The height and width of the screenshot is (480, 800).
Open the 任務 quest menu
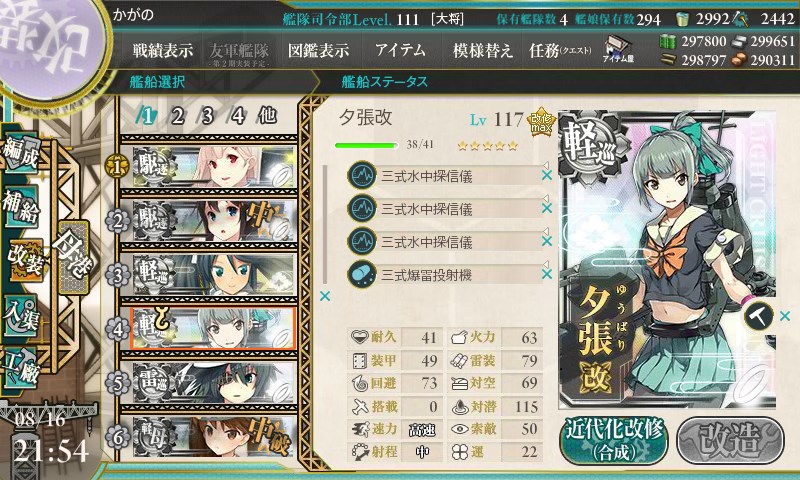(560, 50)
